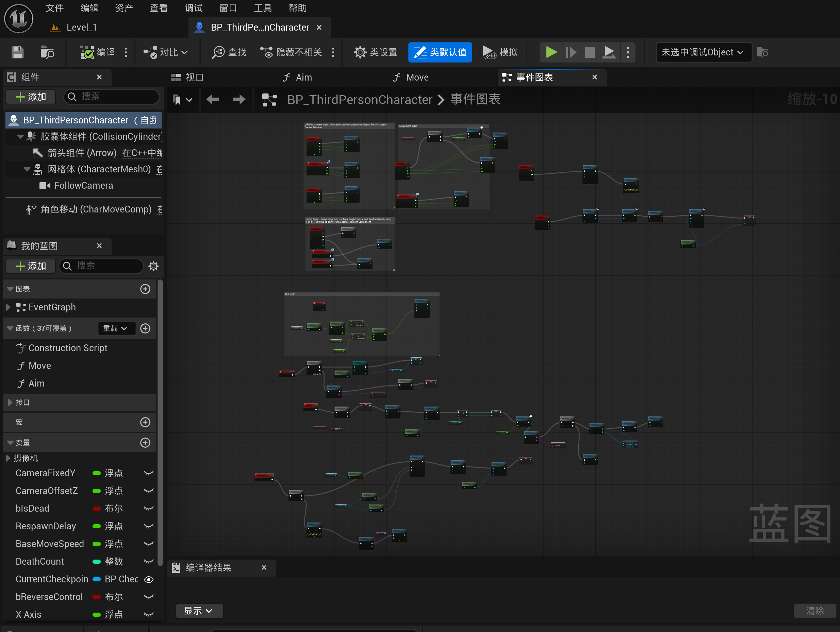Expand the 摄像机 variable category
The height and width of the screenshot is (632, 840).
point(9,458)
